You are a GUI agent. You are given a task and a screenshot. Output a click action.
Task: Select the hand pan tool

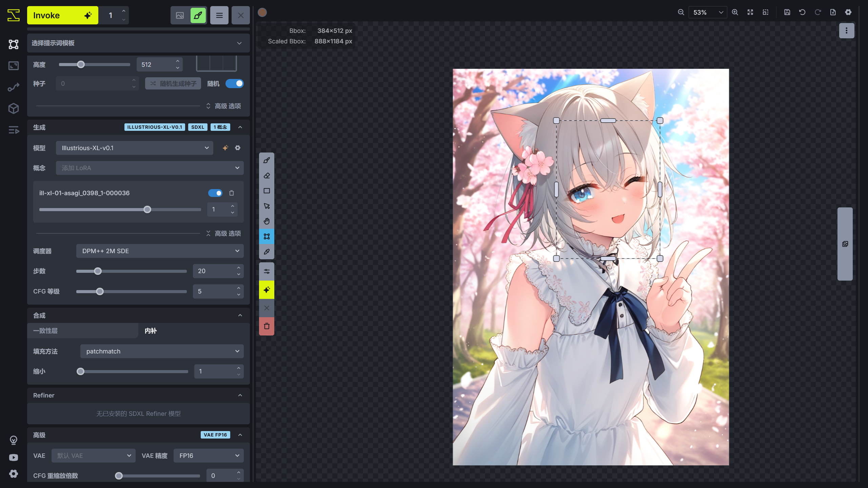pyautogui.click(x=267, y=221)
